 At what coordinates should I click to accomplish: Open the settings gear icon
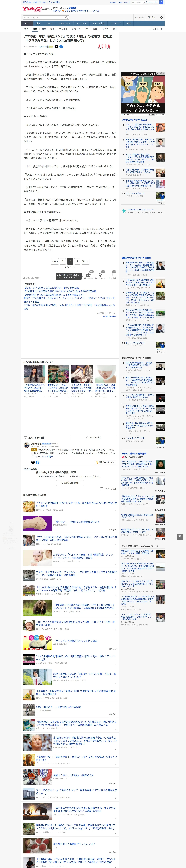tap(161, 18)
